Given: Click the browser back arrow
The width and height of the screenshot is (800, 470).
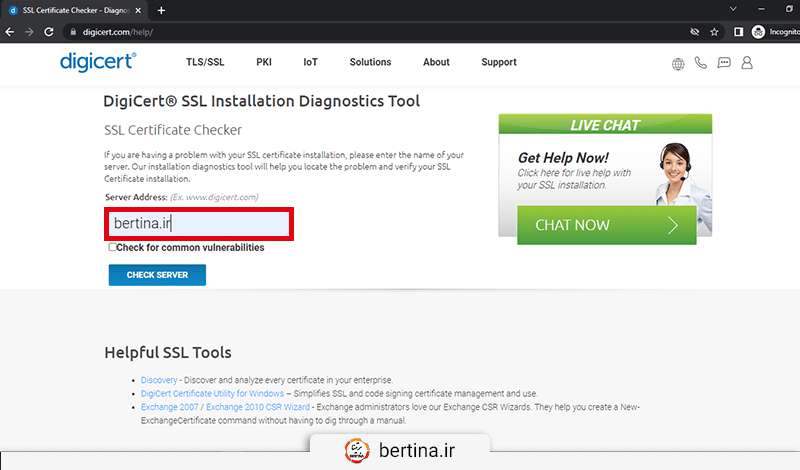Looking at the screenshot, I should coord(10,32).
